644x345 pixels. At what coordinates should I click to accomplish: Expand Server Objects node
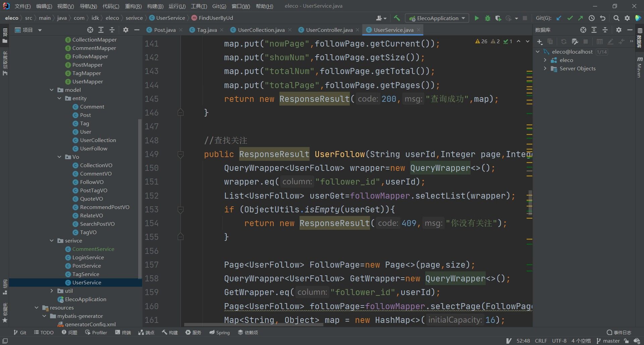pos(545,68)
